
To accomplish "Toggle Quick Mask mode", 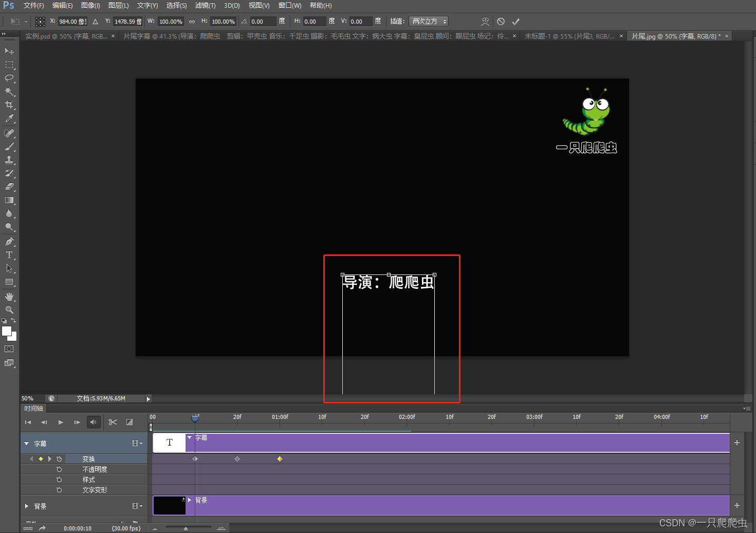I will pyautogui.click(x=9, y=348).
